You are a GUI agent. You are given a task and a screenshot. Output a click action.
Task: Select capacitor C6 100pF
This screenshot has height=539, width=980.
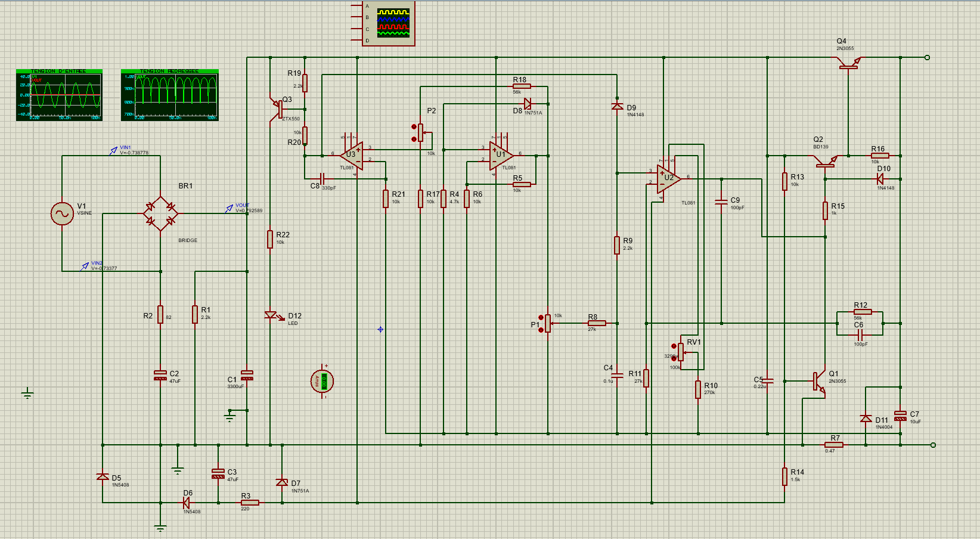pos(860,335)
